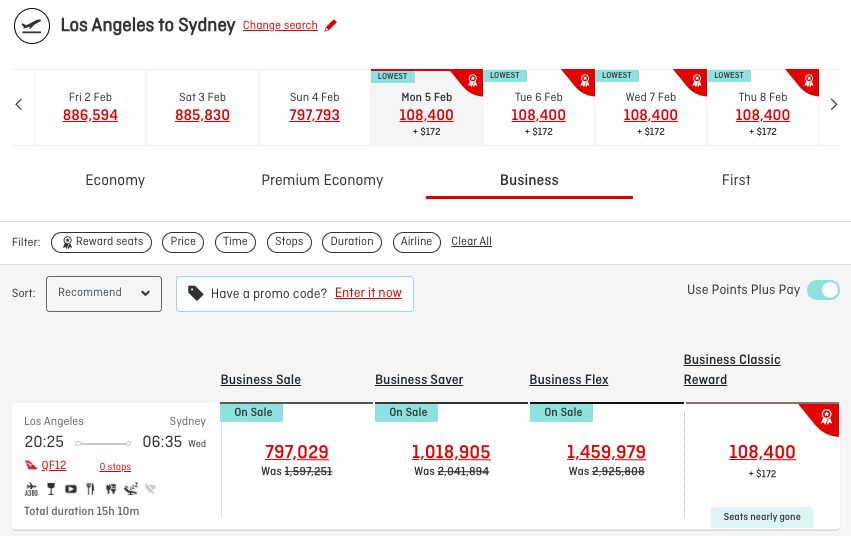Open the 0 stops link
The width and height of the screenshot is (851, 536).
pyautogui.click(x=115, y=467)
